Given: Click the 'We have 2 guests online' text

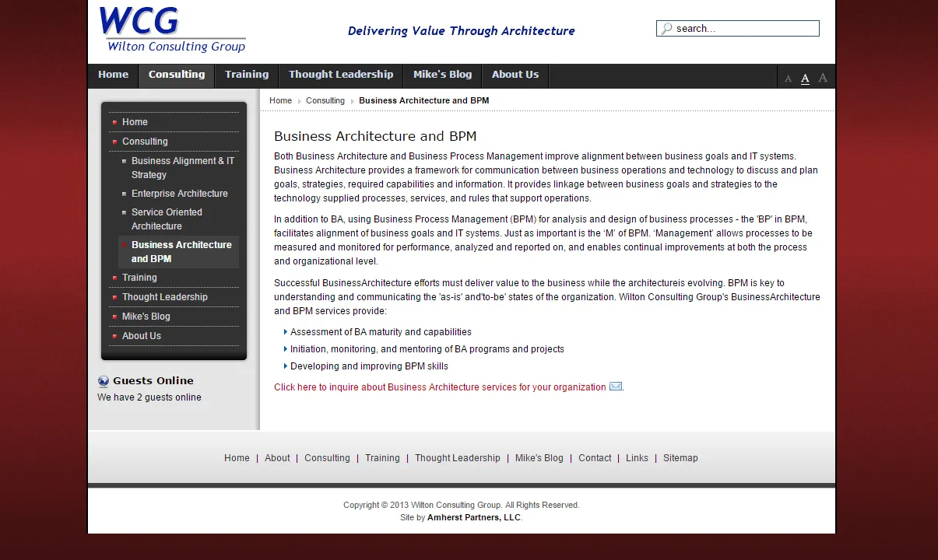Looking at the screenshot, I should click(149, 397).
